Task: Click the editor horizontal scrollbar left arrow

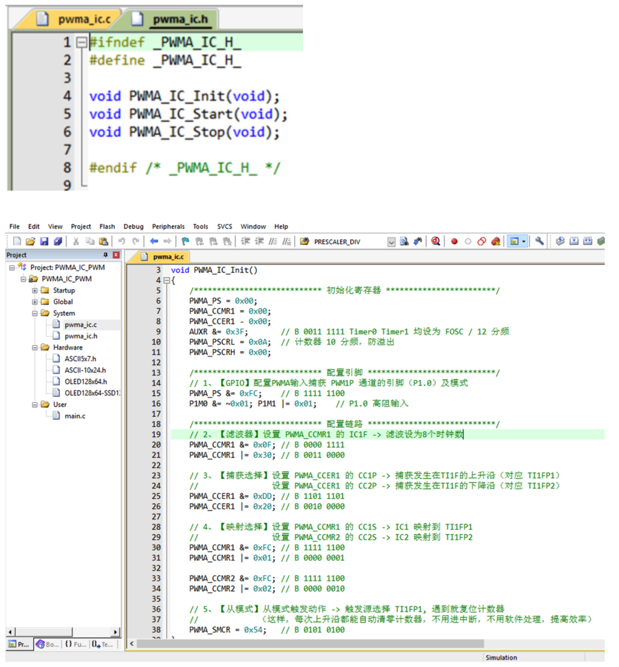Action: pyautogui.click(x=131, y=644)
